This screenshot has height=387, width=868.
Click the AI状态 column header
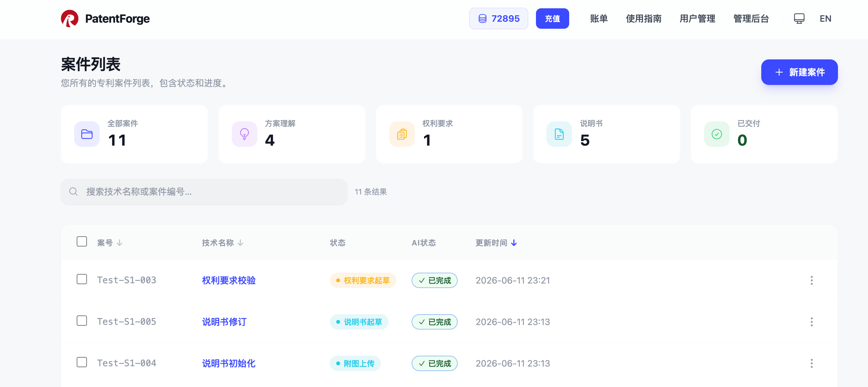tap(423, 243)
